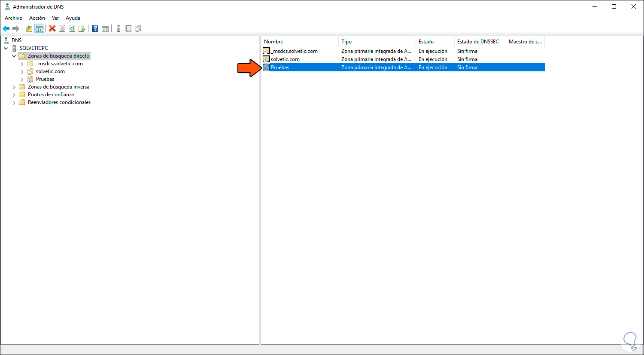Click the blue Back arrow toolbar icon

pos(6,28)
